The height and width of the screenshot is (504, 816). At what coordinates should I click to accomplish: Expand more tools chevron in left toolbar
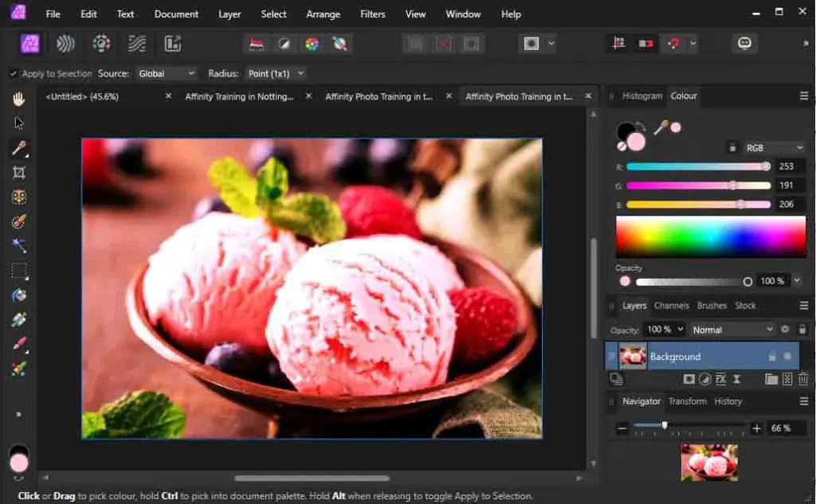19,414
